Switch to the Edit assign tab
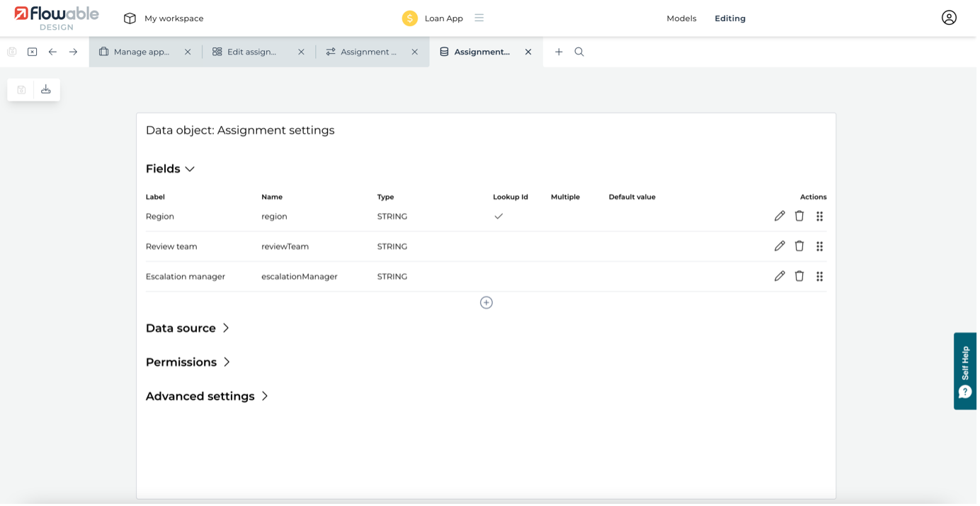The image size is (980, 506). coord(251,52)
